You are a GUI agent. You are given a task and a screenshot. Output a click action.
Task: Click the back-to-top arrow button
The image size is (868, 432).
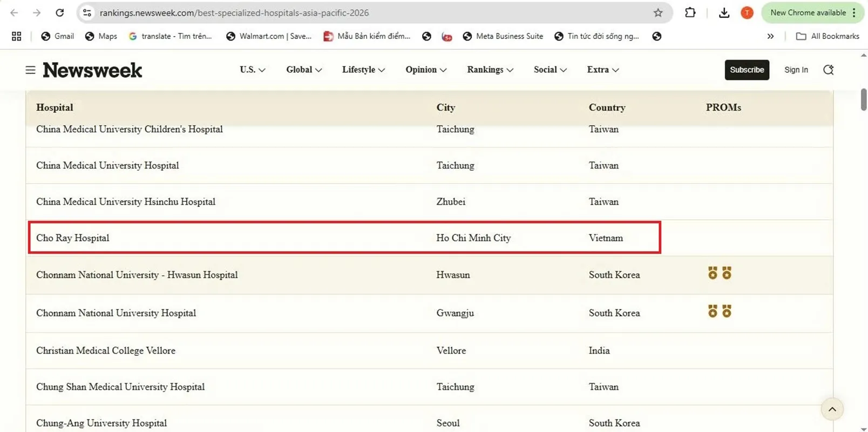[x=832, y=409]
